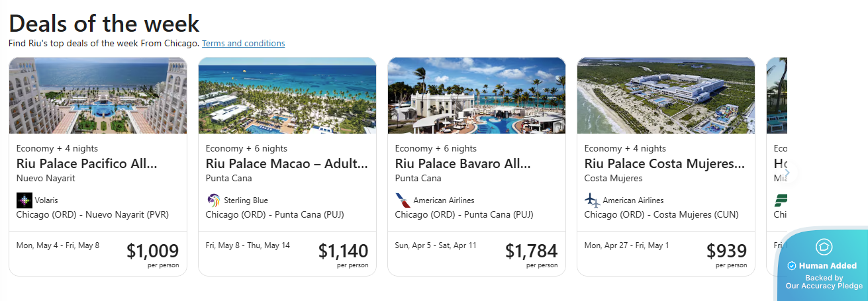Click the Riu Palace Pacifico resort photo
Viewport: 868px width, 301px height.
pos(98,96)
